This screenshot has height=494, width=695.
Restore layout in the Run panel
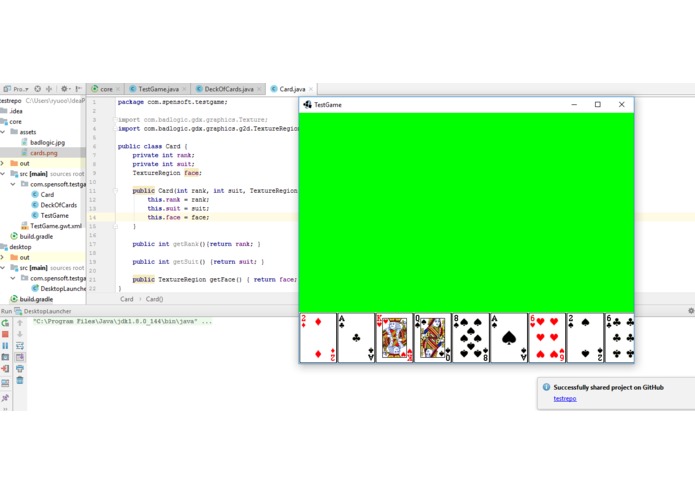(5, 383)
